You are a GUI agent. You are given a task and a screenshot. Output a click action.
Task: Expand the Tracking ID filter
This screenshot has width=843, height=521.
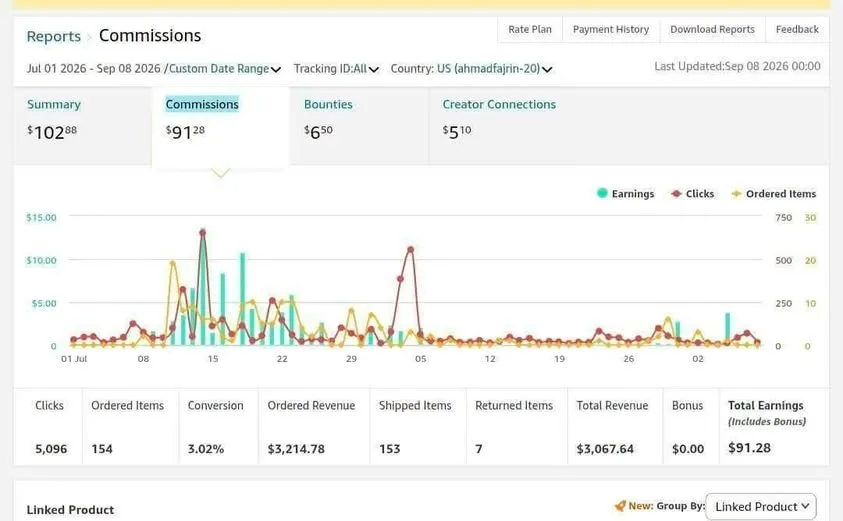(x=336, y=69)
